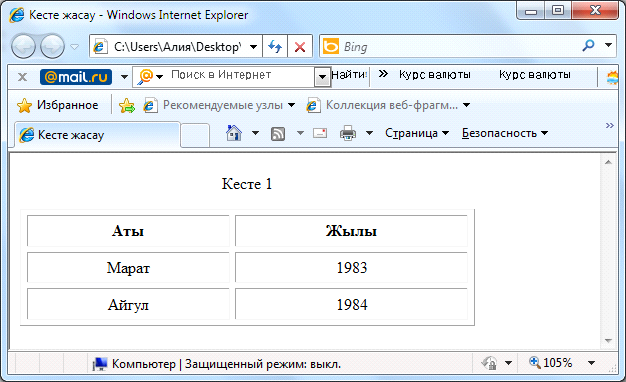The image size is (626, 382).
Task: Expand Рекомендуемые узлы dropdown arrow
Action: point(291,105)
